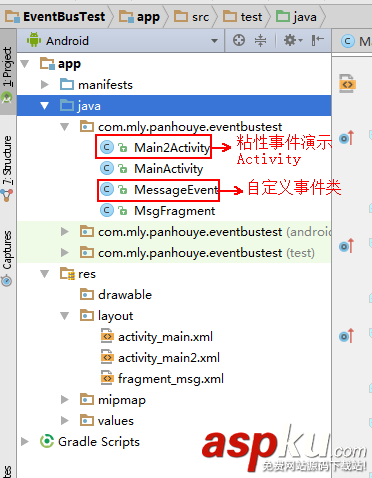Click the Structure tab icon
This screenshot has height=478, width=372.
click(7, 195)
